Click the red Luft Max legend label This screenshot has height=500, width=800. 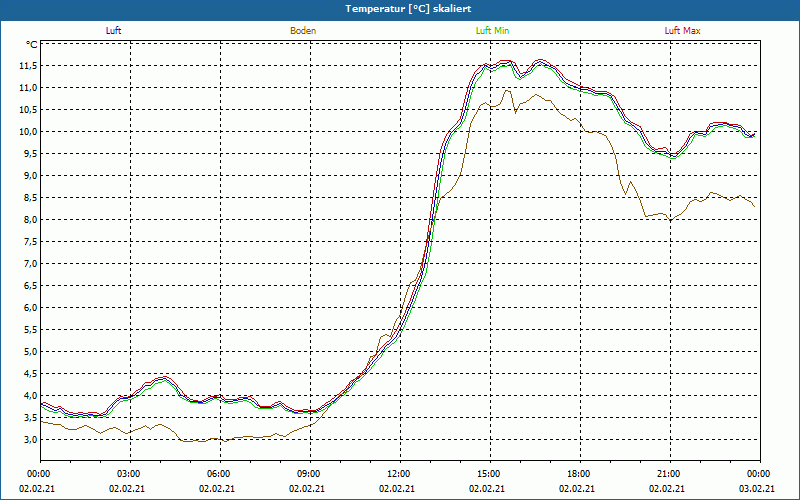(682, 31)
